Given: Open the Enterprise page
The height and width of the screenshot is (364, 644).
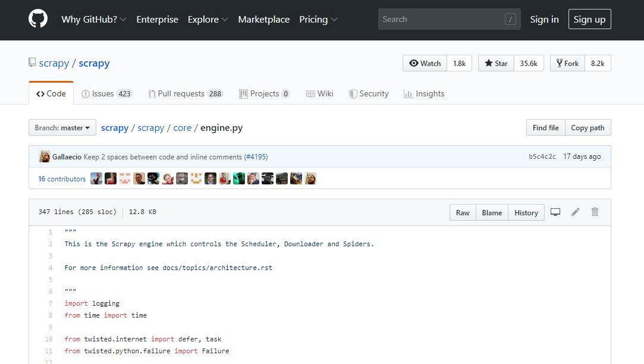Looking at the screenshot, I should pyautogui.click(x=158, y=19).
